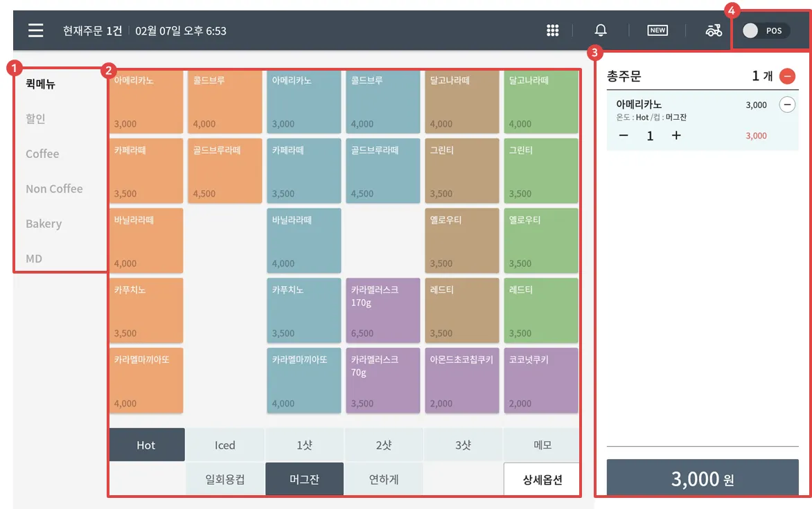Add blue 카푸치노 tile
Image resolution: width=812 pixels, height=509 pixels.
[x=304, y=311]
